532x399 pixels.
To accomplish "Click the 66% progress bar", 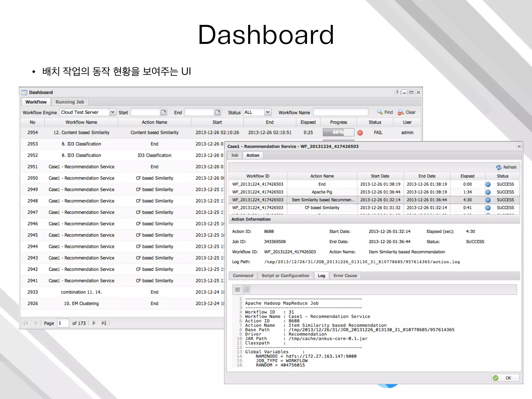I will pos(338,132).
